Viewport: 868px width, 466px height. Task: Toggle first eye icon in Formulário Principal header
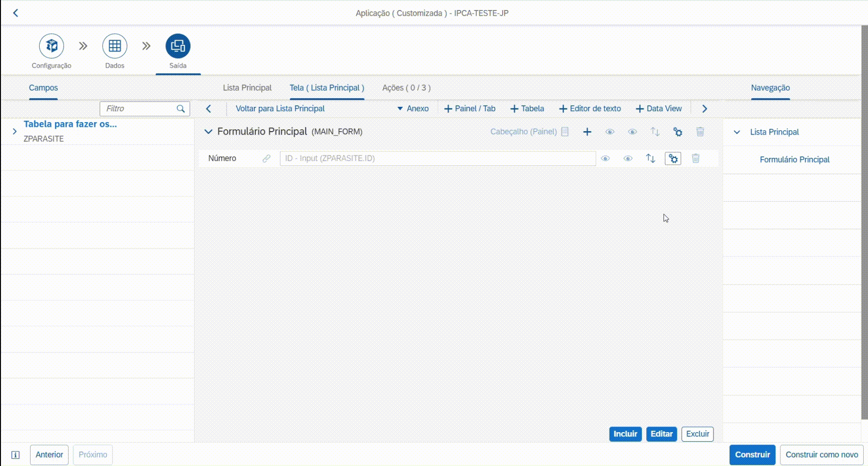point(610,132)
